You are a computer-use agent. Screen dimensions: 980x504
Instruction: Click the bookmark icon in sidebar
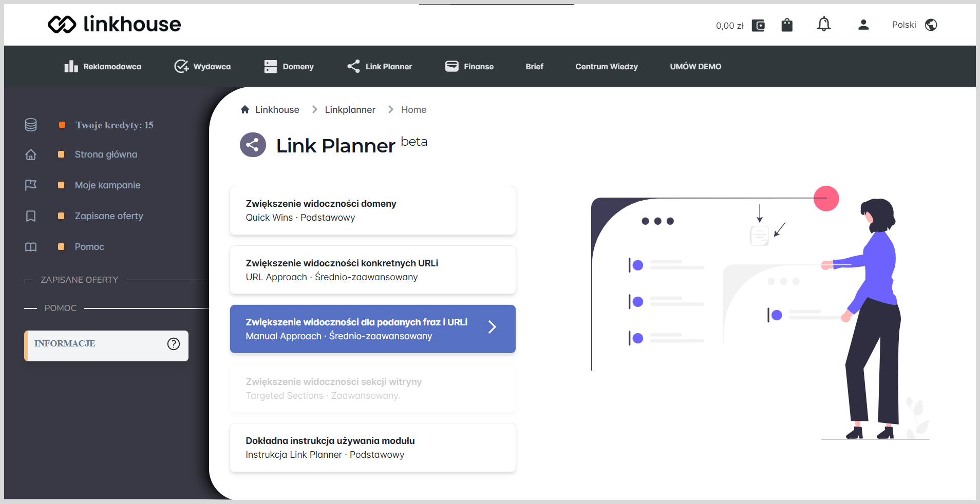coord(31,216)
